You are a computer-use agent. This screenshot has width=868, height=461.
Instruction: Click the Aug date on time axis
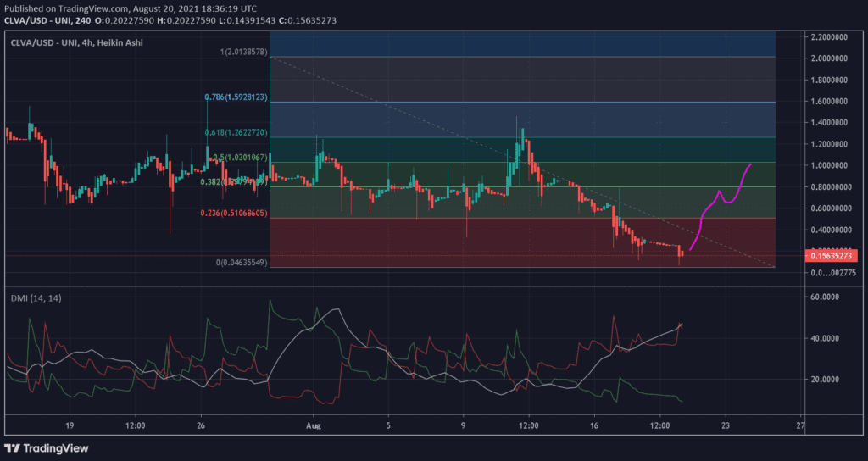314,425
